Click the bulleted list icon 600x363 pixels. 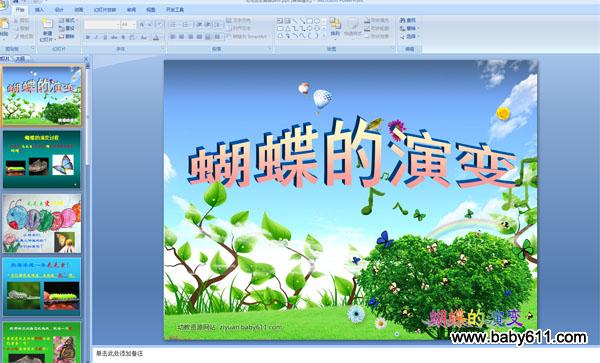[x=173, y=25]
